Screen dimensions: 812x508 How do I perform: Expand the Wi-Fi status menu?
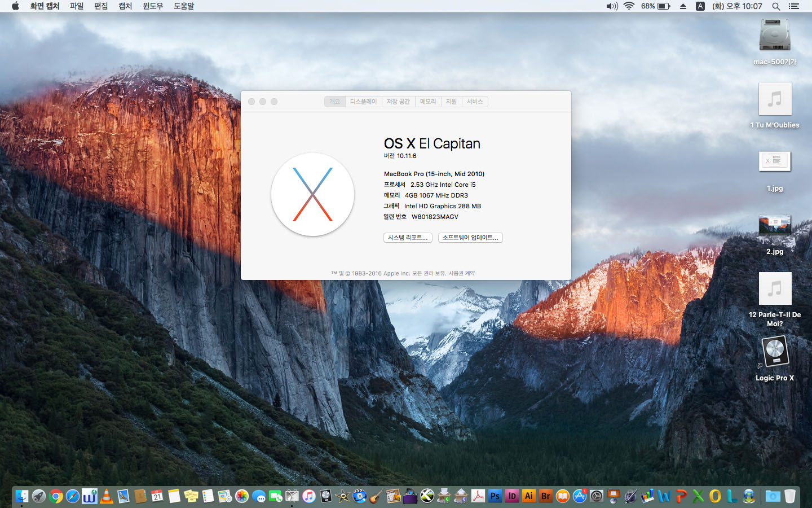tap(629, 6)
